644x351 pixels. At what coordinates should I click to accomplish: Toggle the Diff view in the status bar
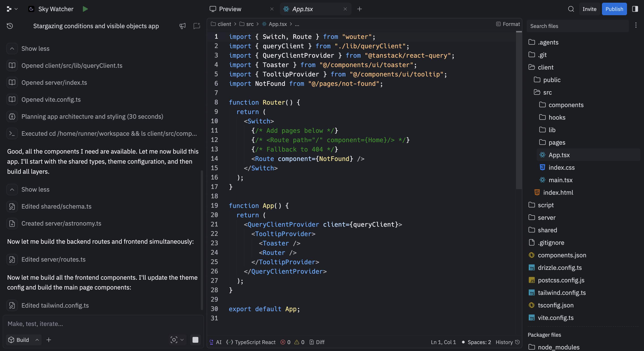[317, 342]
